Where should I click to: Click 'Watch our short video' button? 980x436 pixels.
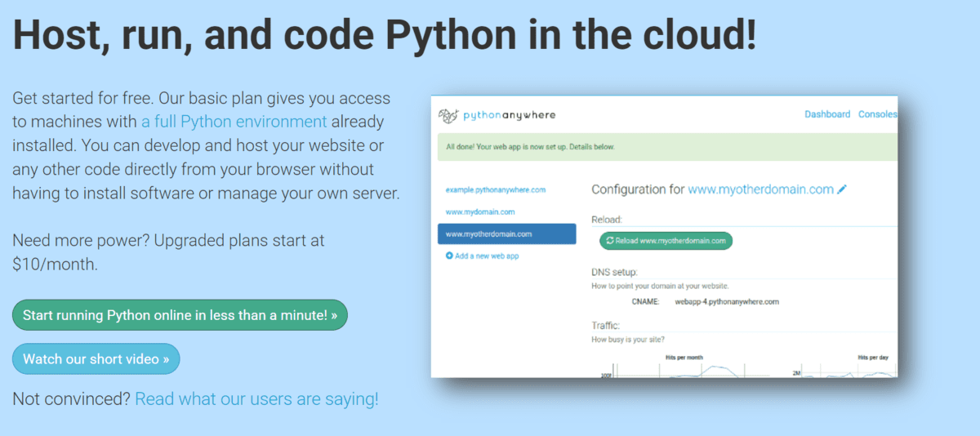(x=96, y=359)
